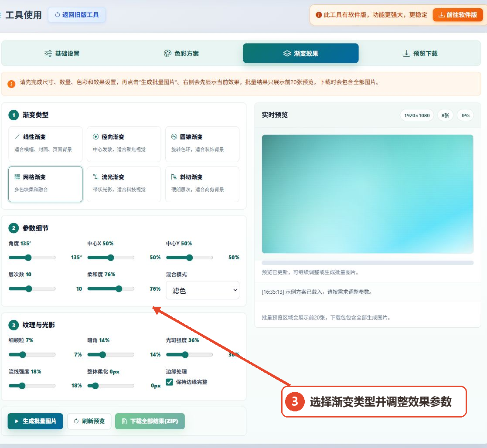Click the 返回旧版工具 button
The width and height of the screenshot is (487, 448).
point(77,15)
